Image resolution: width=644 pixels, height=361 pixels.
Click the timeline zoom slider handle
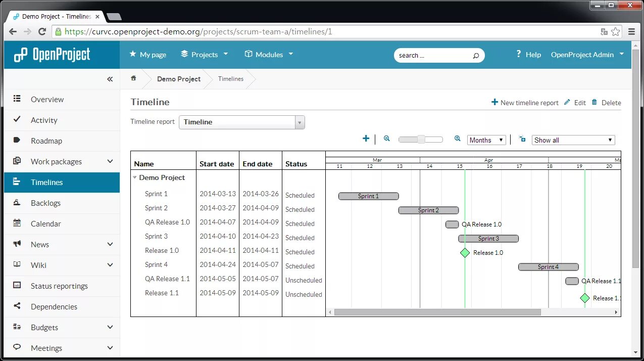pos(421,139)
